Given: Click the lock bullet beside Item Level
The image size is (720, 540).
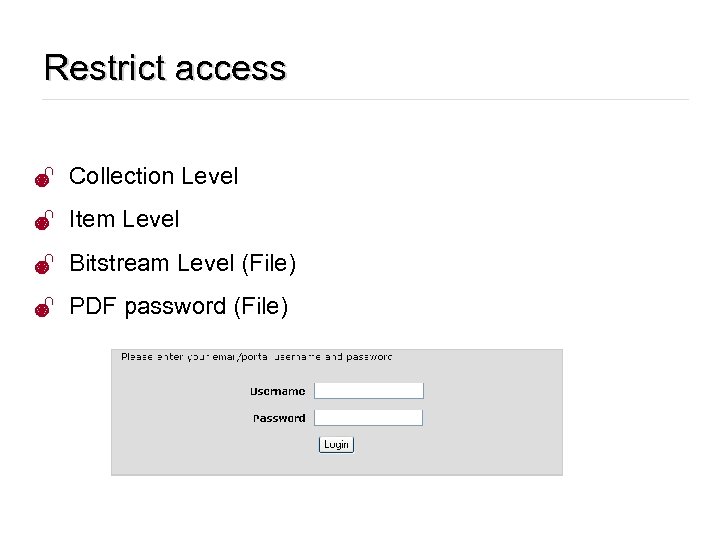Looking at the screenshot, I should [x=43, y=221].
